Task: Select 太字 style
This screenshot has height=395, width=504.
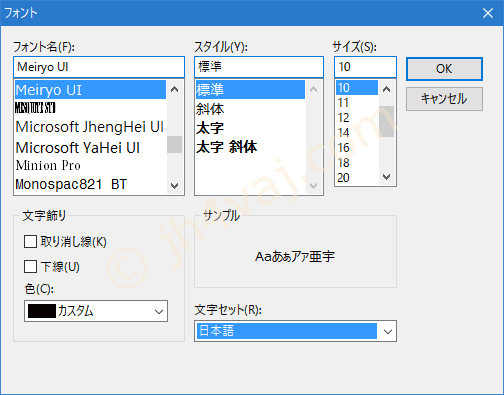Action: point(250,128)
